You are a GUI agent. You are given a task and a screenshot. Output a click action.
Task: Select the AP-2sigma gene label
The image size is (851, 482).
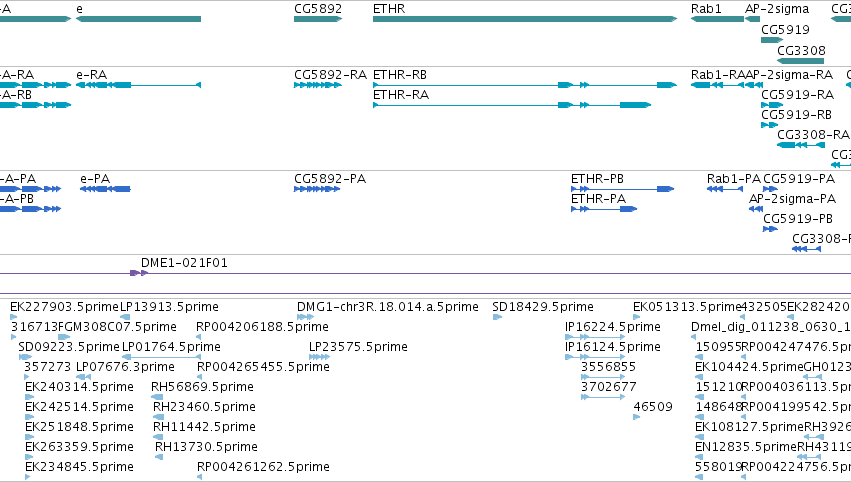(x=777, y=9)
